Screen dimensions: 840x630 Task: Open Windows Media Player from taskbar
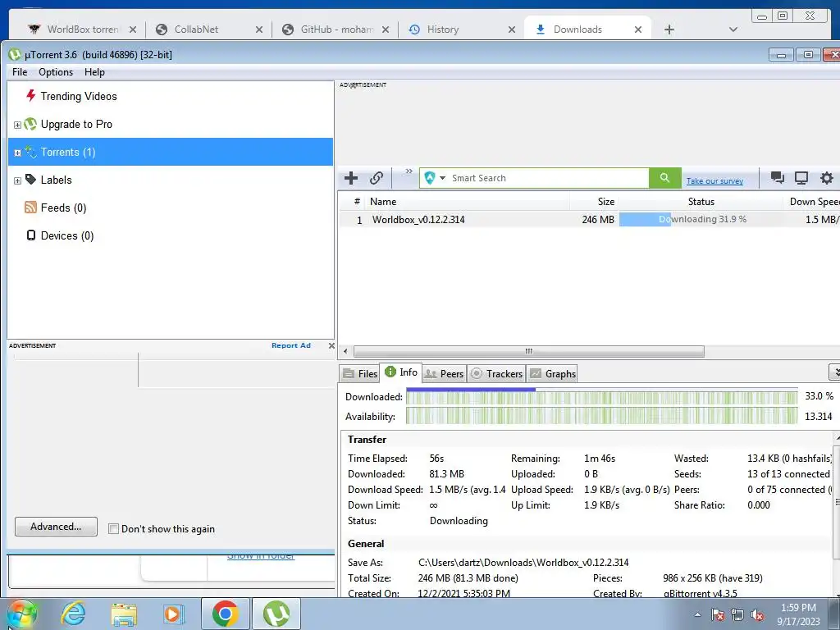(x=174, y=614)
